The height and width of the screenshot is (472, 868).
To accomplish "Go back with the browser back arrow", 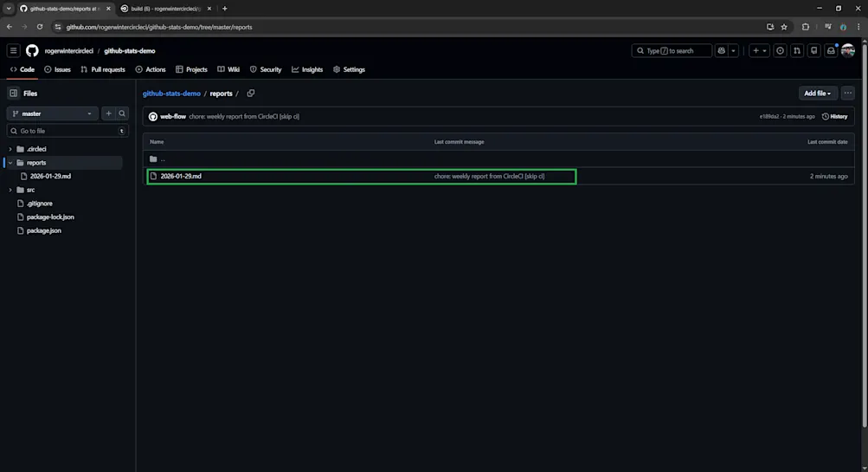I will 10,27.
